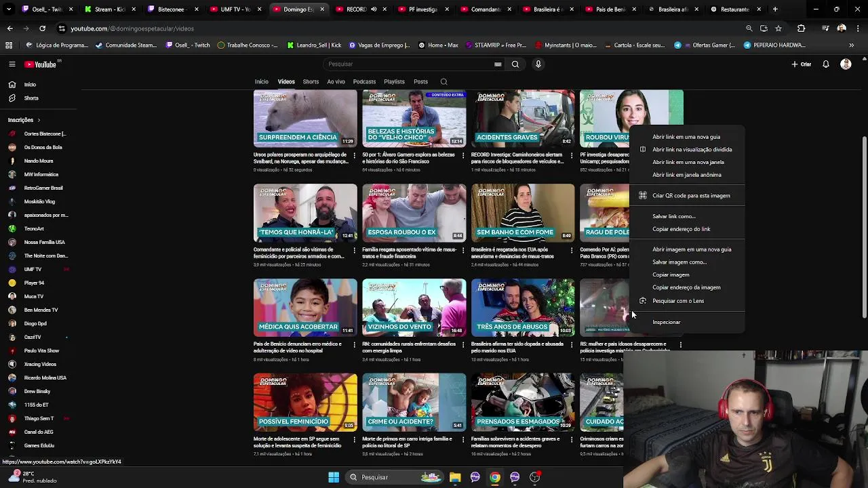Viewport: 868px width, 488px height.
Task: Open more options for the Comandante e policial video
Action: 354,251
